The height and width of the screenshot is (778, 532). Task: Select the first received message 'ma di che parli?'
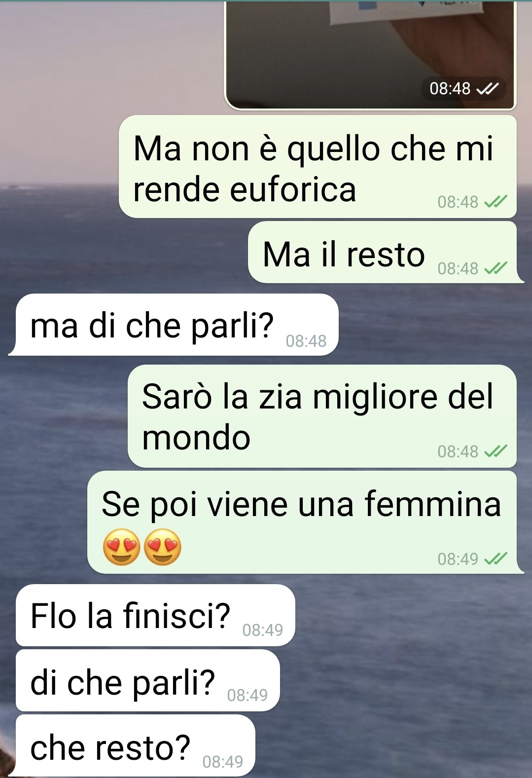174,325
